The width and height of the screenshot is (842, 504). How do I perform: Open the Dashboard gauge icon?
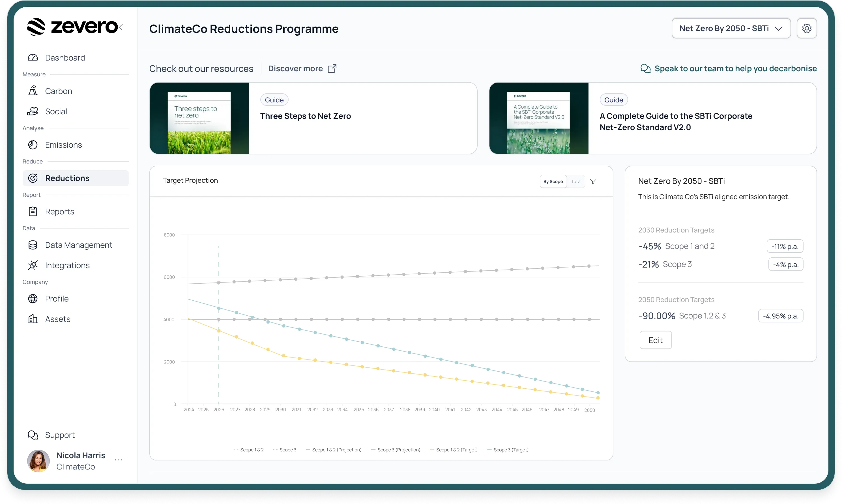[33, 58]
